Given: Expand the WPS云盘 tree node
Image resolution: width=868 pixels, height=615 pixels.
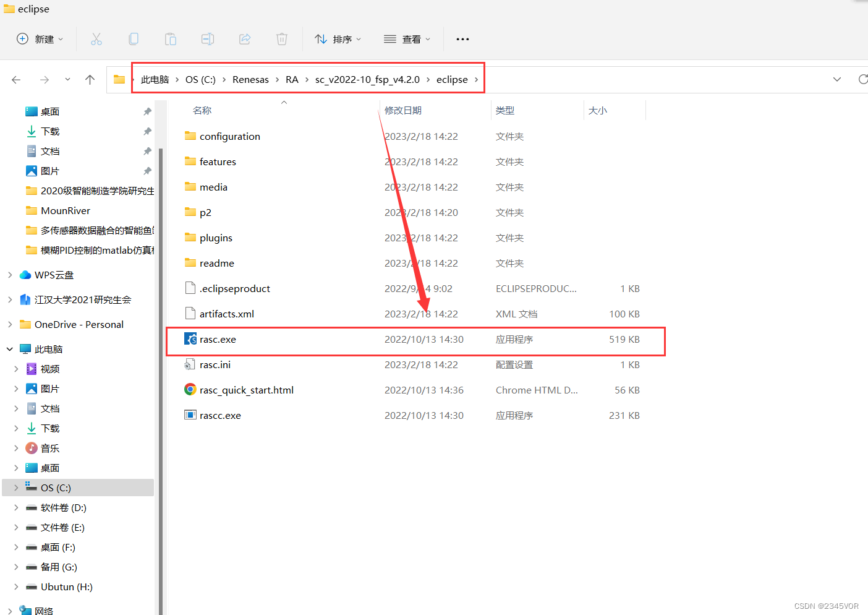Looking at the screenshot, I should [10, 275].
